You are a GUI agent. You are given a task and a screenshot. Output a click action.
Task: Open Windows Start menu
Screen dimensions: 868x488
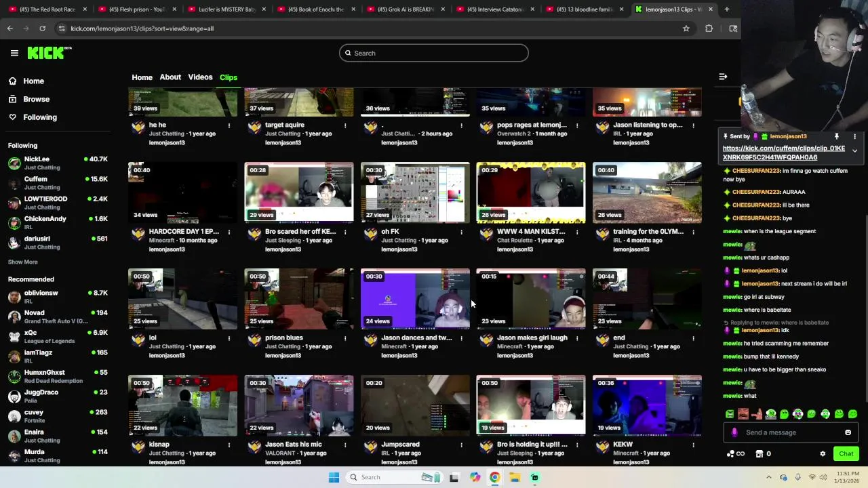334,477
